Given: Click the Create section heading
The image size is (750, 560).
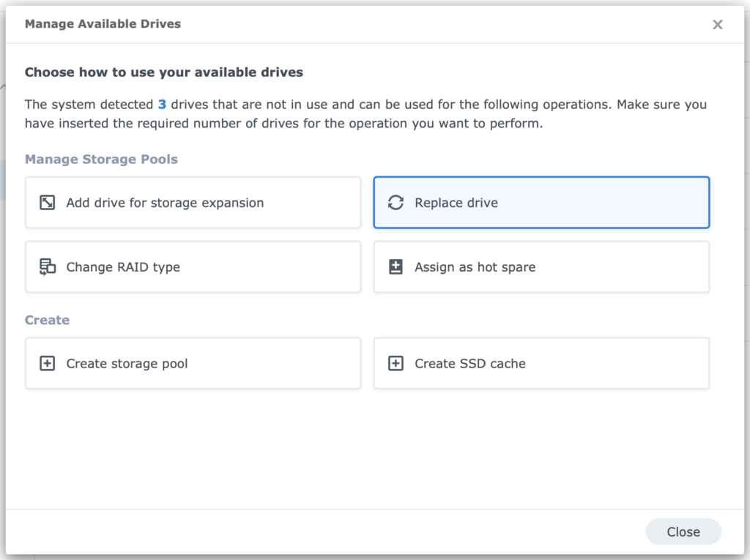Looking at the screenshot, I should point(47,320).
